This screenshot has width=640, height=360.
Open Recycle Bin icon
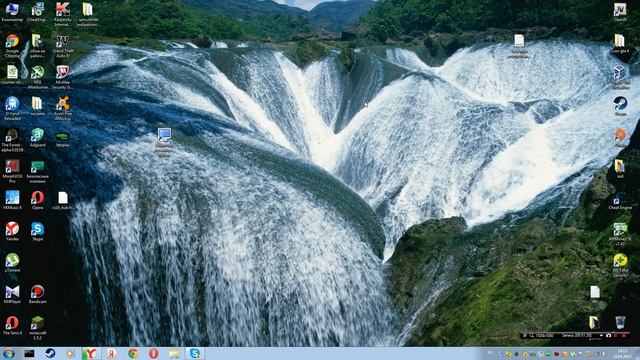[x=620, y=322]
